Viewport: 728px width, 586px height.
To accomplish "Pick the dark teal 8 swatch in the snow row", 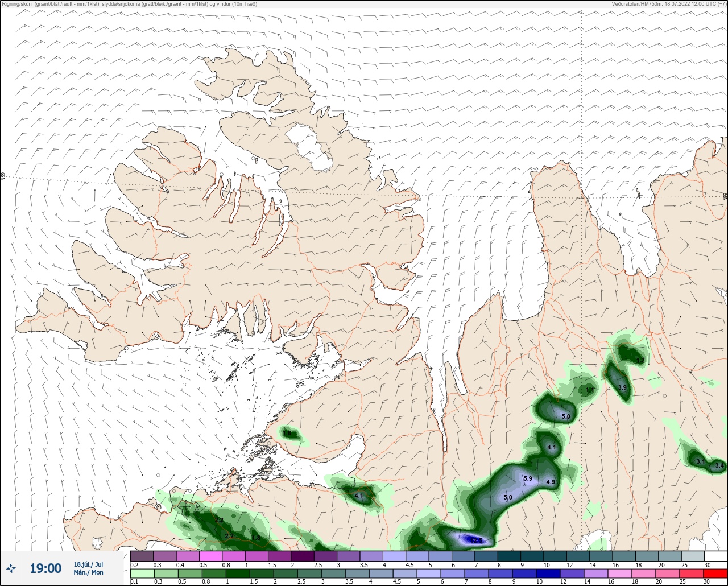I will pyautogui.click(x=508, y=556).
